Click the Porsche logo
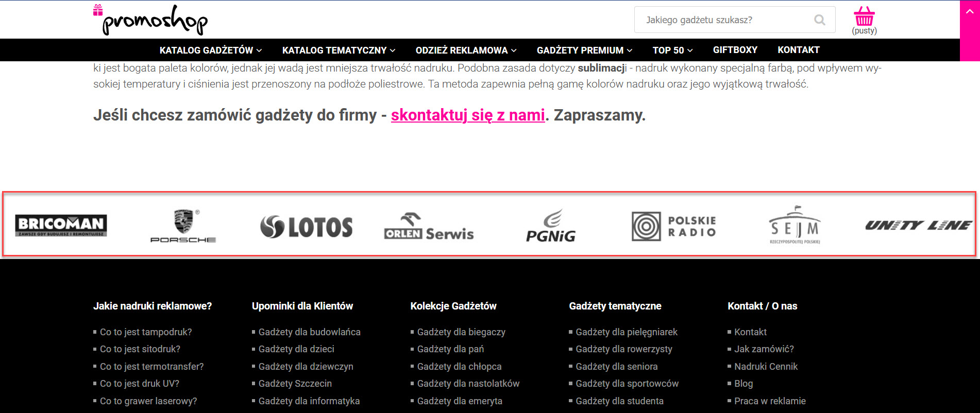Image resolution: width=980 pixels, height=413 pixels. coord(183,226)
